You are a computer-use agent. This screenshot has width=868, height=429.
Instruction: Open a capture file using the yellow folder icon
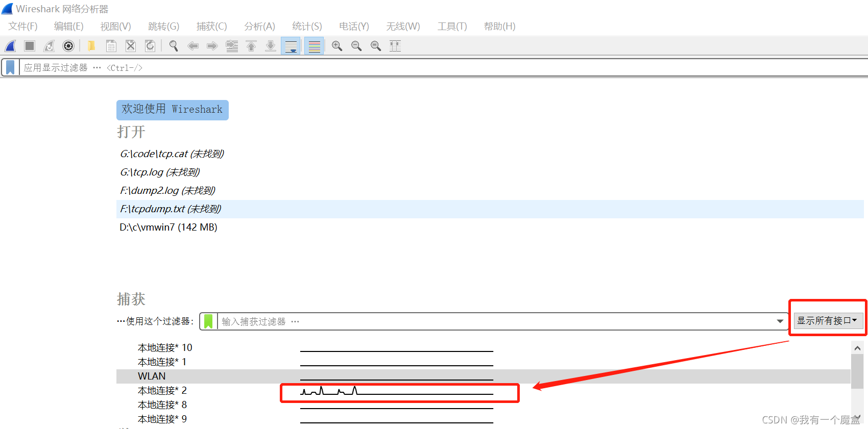(x=91, y=46)
